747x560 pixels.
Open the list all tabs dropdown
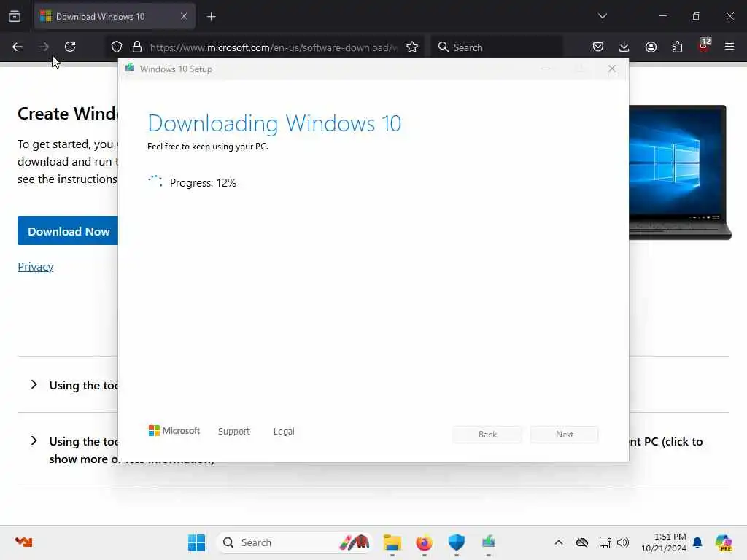[x=602, y=16]
